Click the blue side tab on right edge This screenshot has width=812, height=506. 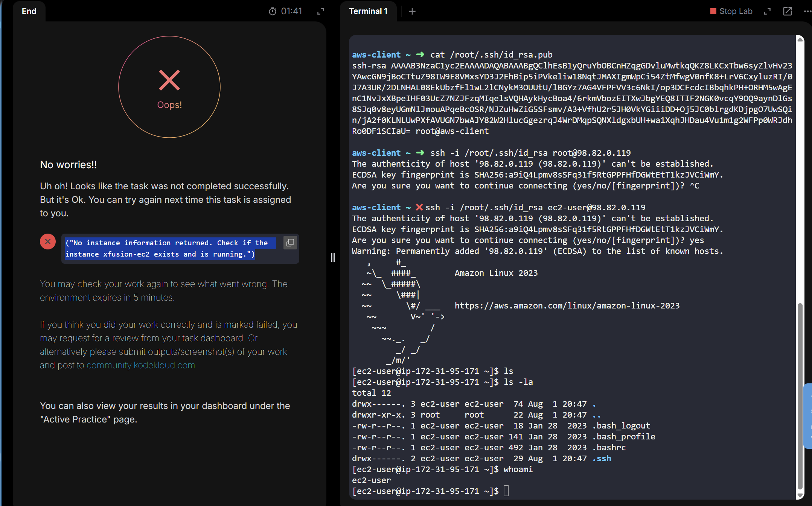[x=808, y=416]
